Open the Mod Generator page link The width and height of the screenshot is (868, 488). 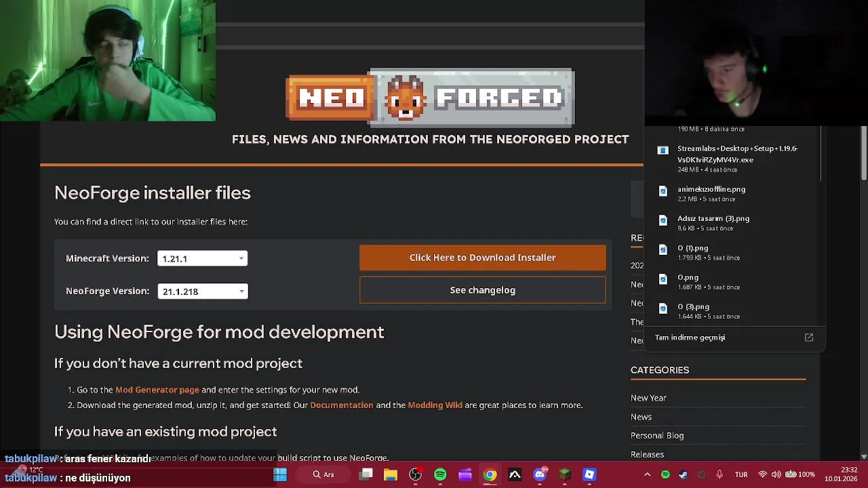point(157,390)
